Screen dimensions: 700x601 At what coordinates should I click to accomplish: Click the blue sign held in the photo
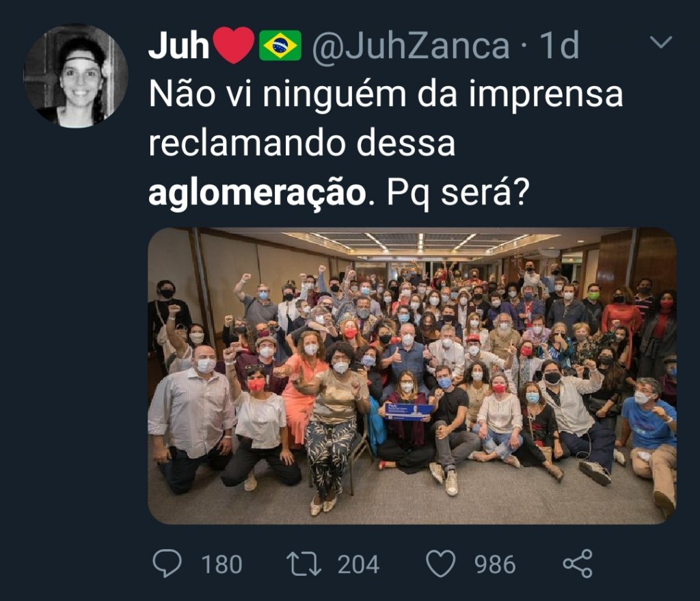coord(409,411)
